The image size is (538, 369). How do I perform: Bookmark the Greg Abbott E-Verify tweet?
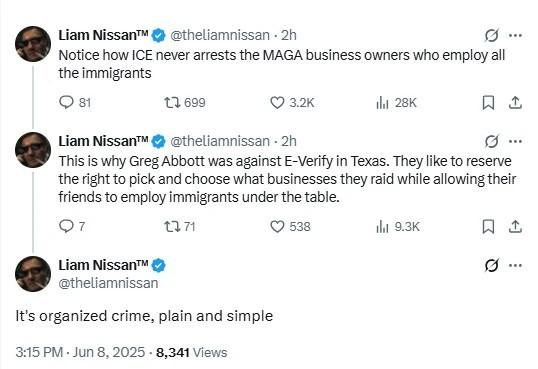[x=488, y=227]
